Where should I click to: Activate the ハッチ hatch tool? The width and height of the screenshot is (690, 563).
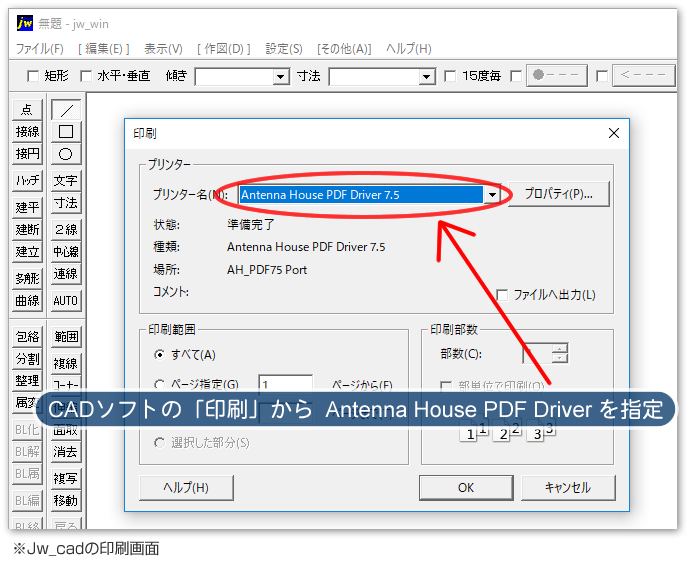pos(27,180)
